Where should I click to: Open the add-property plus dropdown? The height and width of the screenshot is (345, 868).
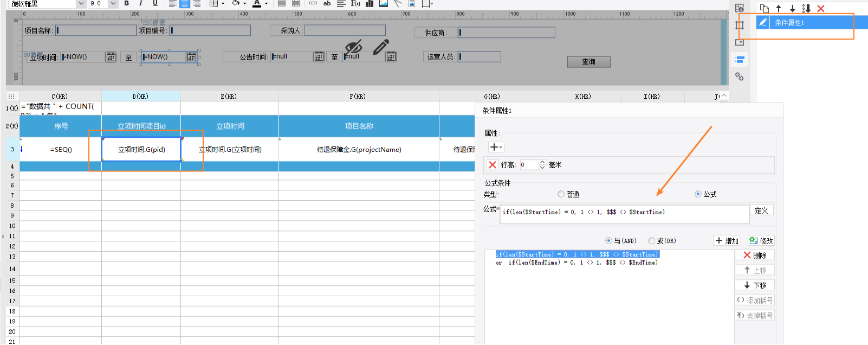coord(496,148)
